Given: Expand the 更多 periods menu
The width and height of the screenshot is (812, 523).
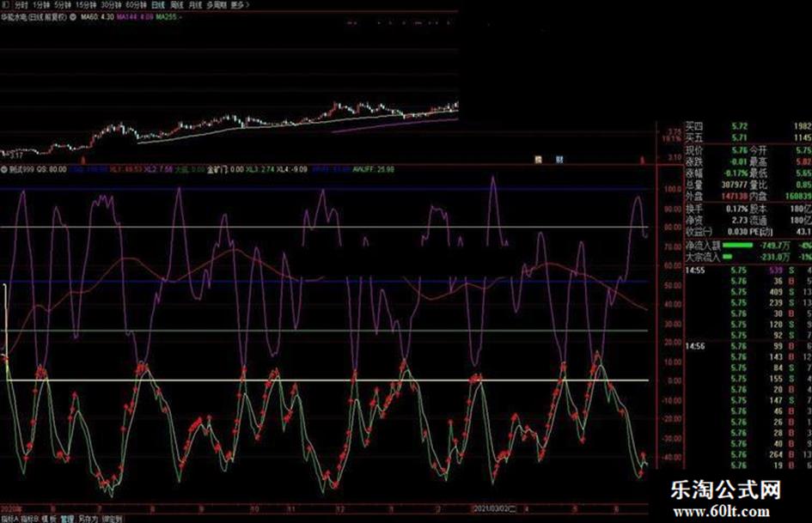Looking at the screenshot, I should point(240,4).
